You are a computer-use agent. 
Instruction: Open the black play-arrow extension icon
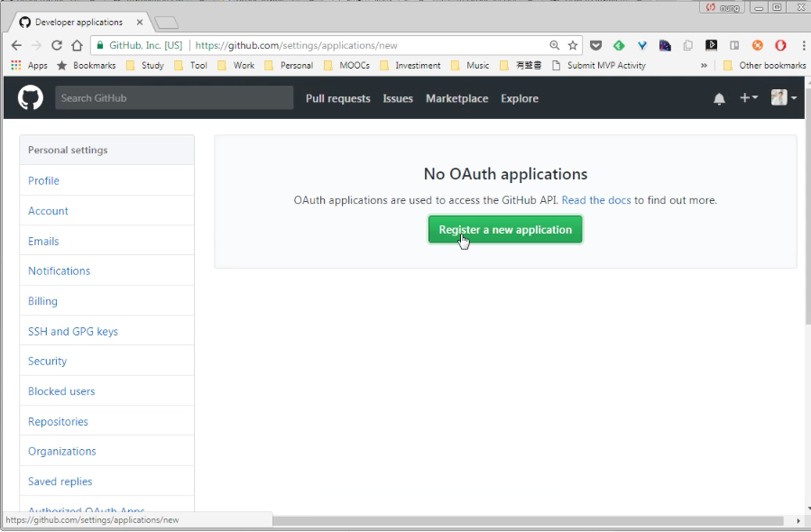711,45
